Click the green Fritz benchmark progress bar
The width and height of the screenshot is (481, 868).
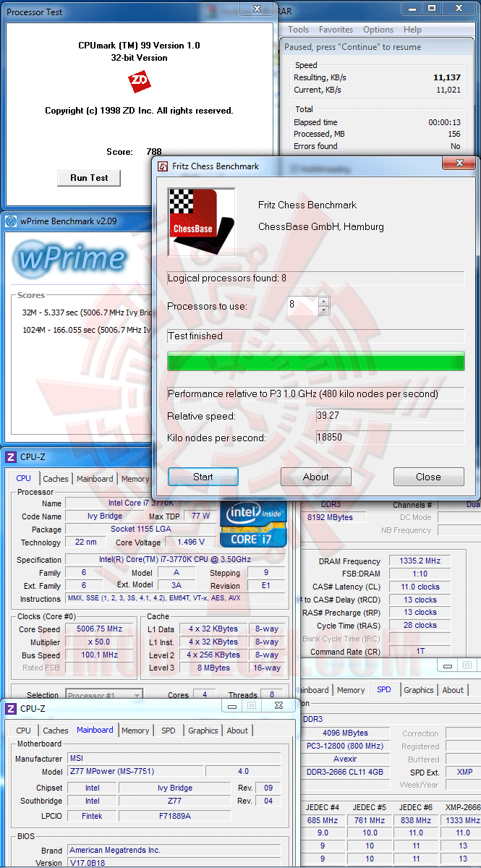click(315, 361)
